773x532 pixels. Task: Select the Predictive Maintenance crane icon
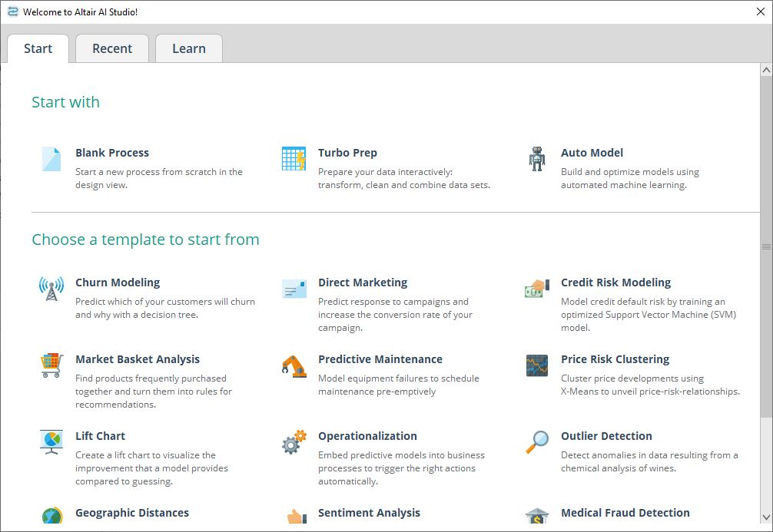coord(294,365)
